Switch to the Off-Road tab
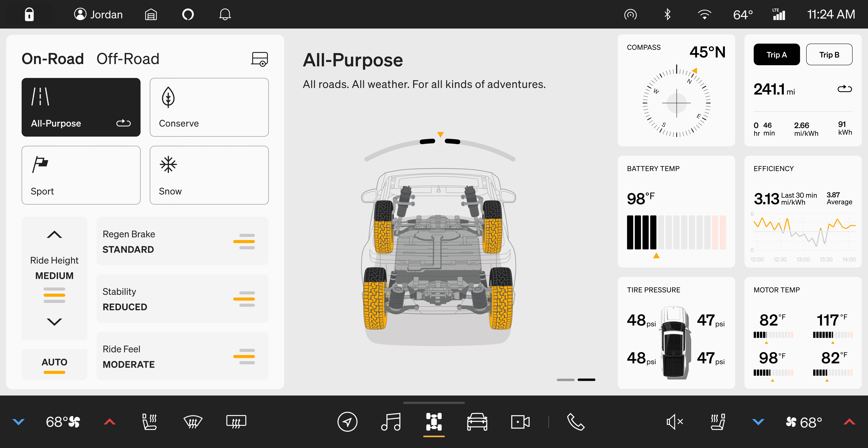 coord(128,59)
